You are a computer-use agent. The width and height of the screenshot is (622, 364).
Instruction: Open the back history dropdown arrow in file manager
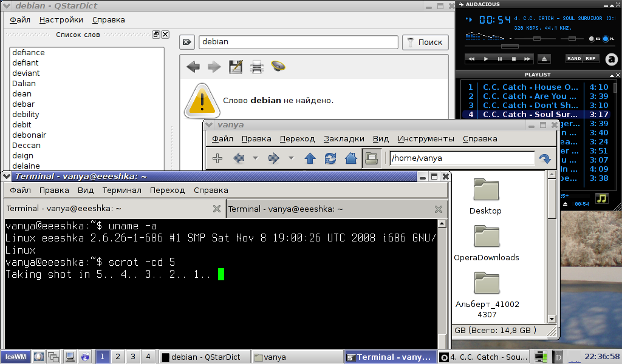255,158
